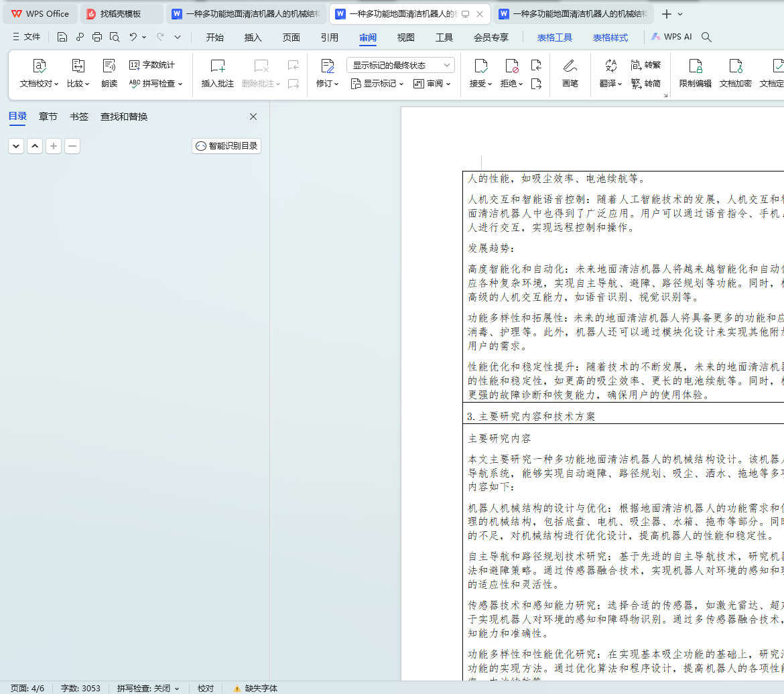Start 朗读 read aloud
The width and height of the screenshot is (784, 694).
tap(109, 73)
